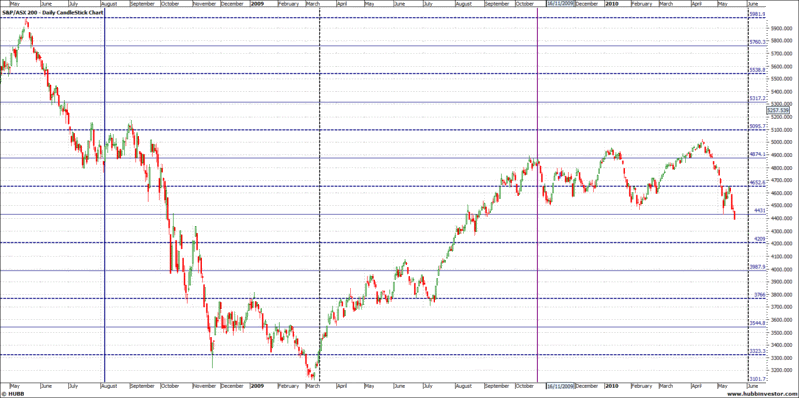Click the HUBB copyright text
Image resolution: width=799 pixels, height=398 pixels.
pos(11,394)
